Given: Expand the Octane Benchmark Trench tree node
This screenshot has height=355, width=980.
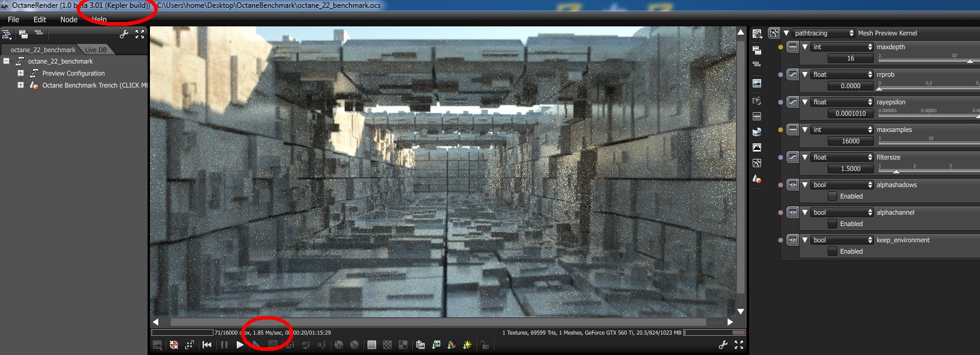Looking at the screenshot, I should (x=20, y=85).
